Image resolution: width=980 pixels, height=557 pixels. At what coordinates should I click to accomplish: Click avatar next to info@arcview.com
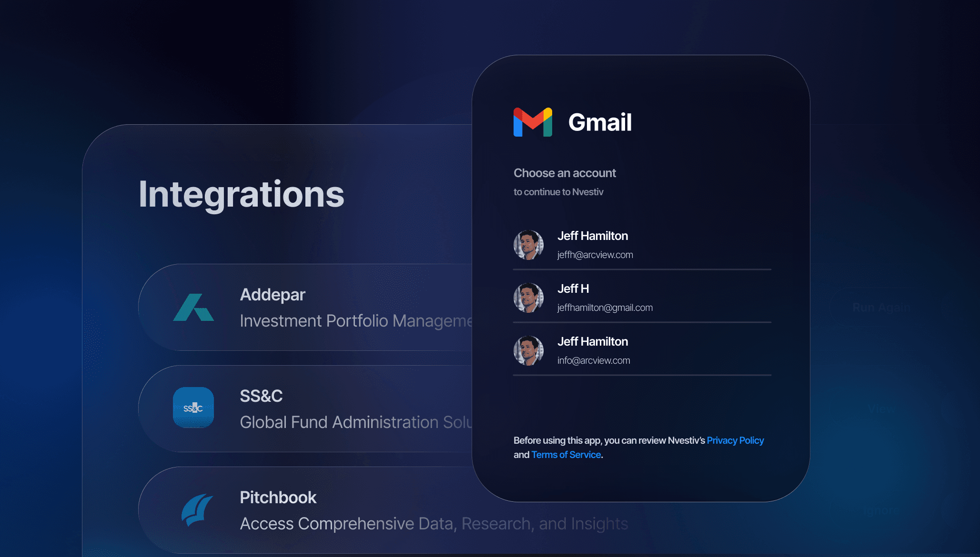tap(528, 351)
